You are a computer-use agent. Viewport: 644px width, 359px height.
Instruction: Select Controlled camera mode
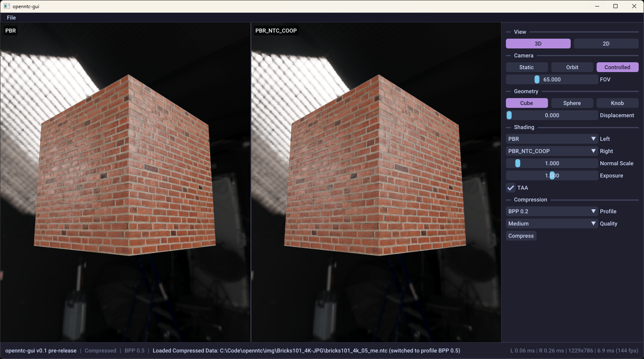pos(618,67)
